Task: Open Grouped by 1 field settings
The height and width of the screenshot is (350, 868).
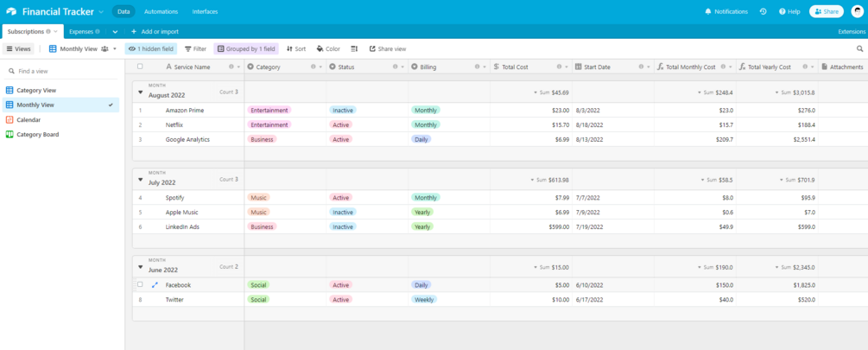Action: (x=246, y=48)
